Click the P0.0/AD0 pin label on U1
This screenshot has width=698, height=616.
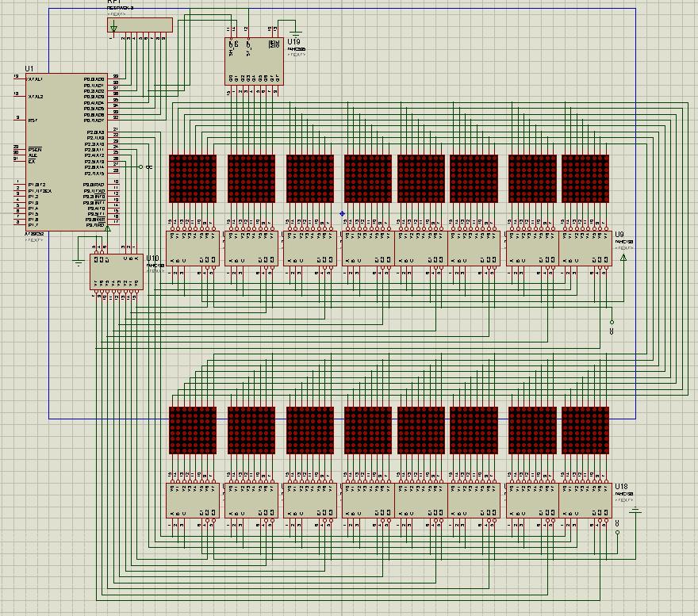tap(94, 79)
